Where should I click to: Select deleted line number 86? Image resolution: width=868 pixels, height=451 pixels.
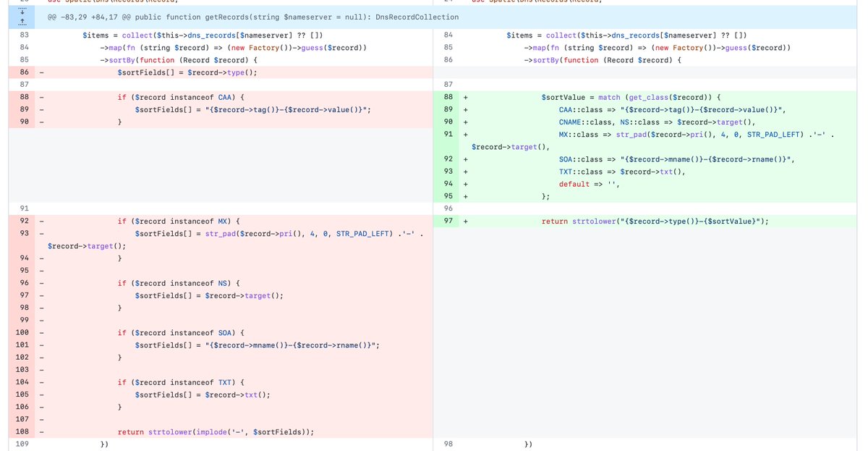pos(24,72)
